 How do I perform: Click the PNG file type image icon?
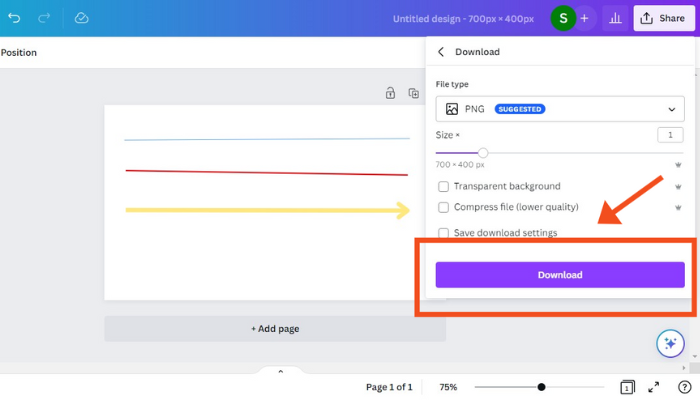[x=452, y=109]
